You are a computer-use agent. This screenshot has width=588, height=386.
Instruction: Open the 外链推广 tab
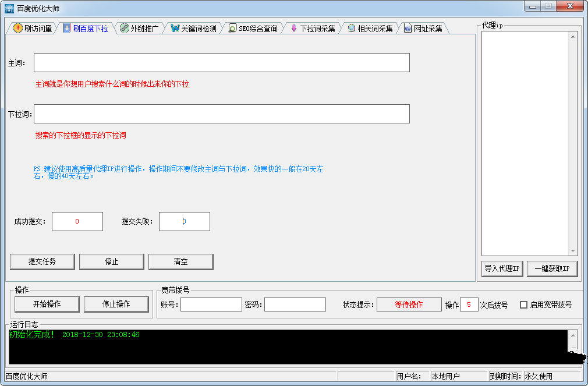(140, 29)
